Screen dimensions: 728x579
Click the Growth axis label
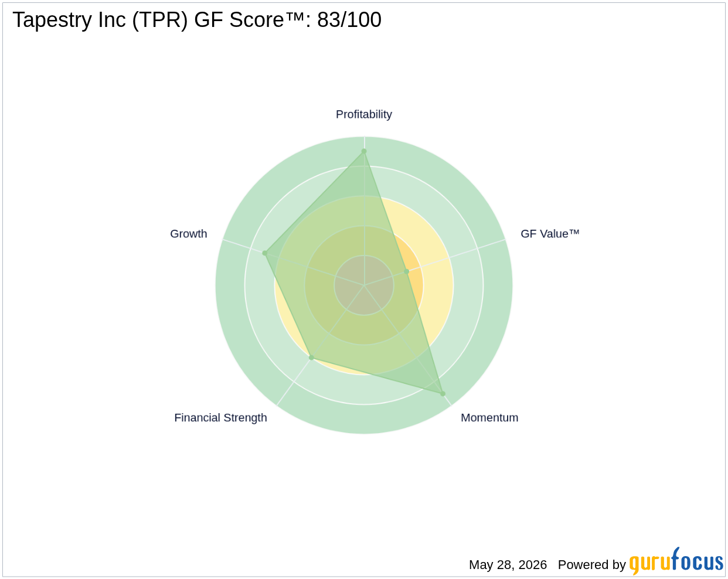(x=189, y=233)
